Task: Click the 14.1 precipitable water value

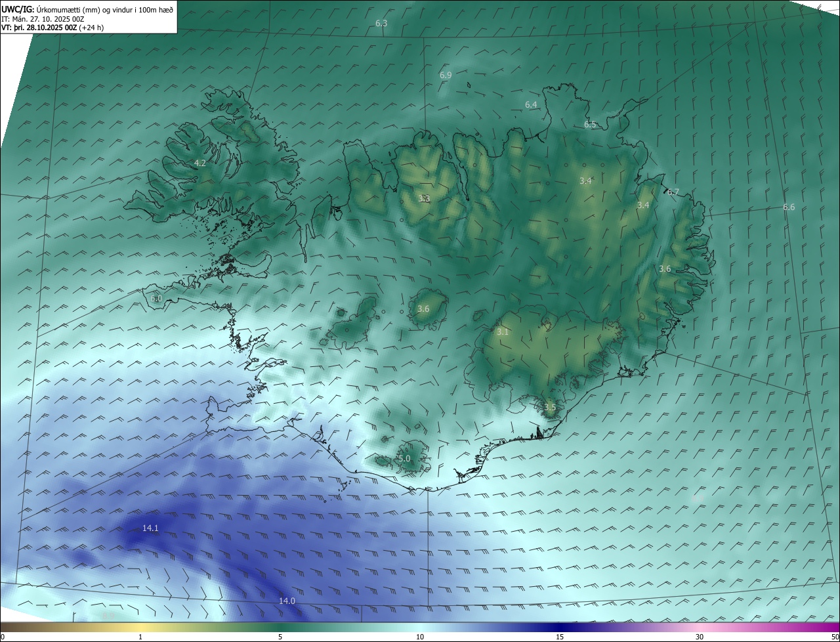Action: click(x=150, y=528)
